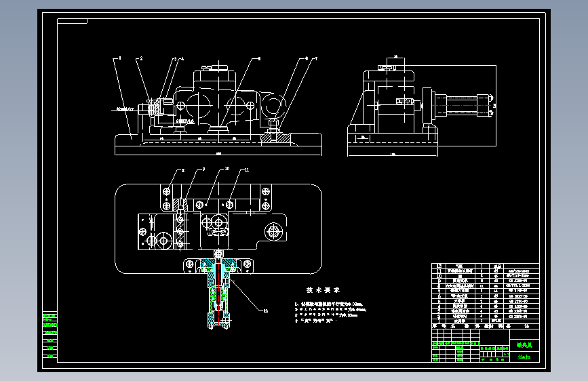Click part balloon number 6 in front view
Viewport: 588px width, 381px height.
tap(307, 58)
